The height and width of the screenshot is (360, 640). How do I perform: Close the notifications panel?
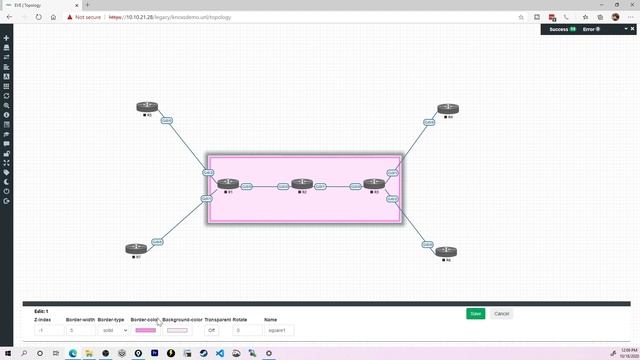[633, 29]
